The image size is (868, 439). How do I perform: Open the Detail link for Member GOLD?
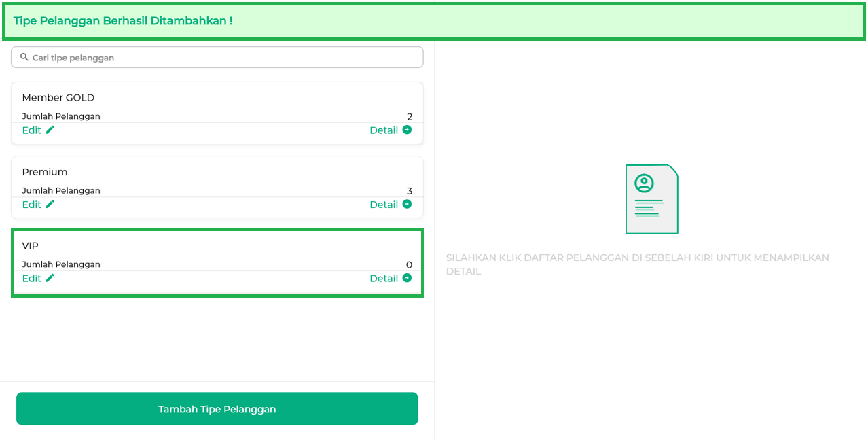click(384, 130)
